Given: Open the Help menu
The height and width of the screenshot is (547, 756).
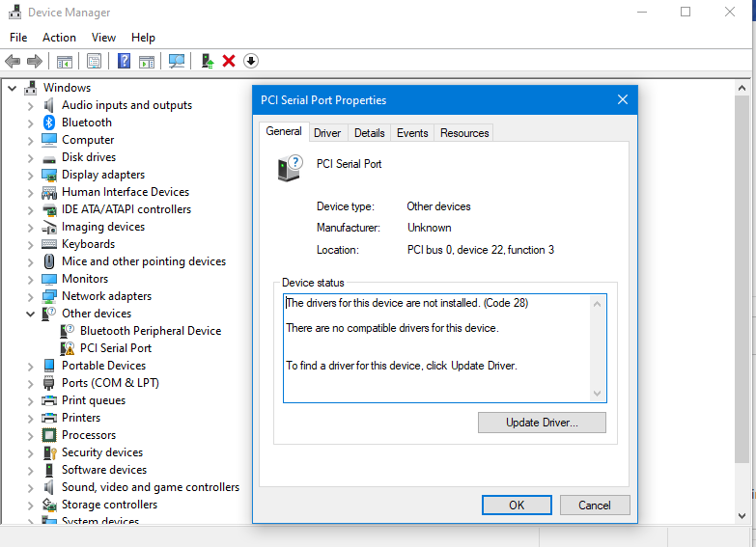Looking at the screenshot, I should (x=143, y=38).
